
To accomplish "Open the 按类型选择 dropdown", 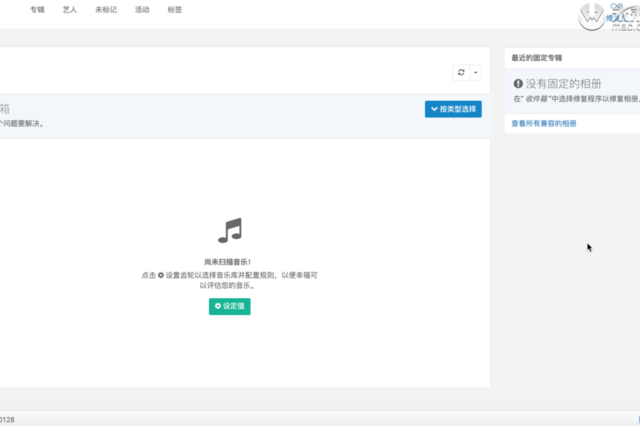I will [x=453, y=109].
